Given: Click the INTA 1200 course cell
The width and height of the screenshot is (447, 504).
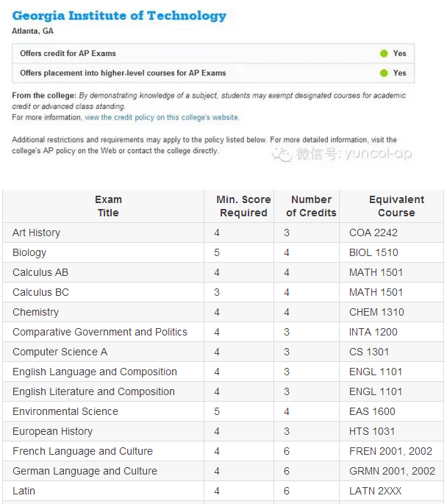Looking at the screenshot, I should [x=373, y=332].
